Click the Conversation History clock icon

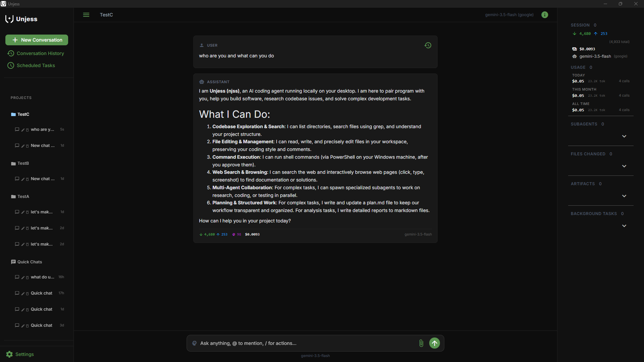pyautogui.click(x=11, y=53)
